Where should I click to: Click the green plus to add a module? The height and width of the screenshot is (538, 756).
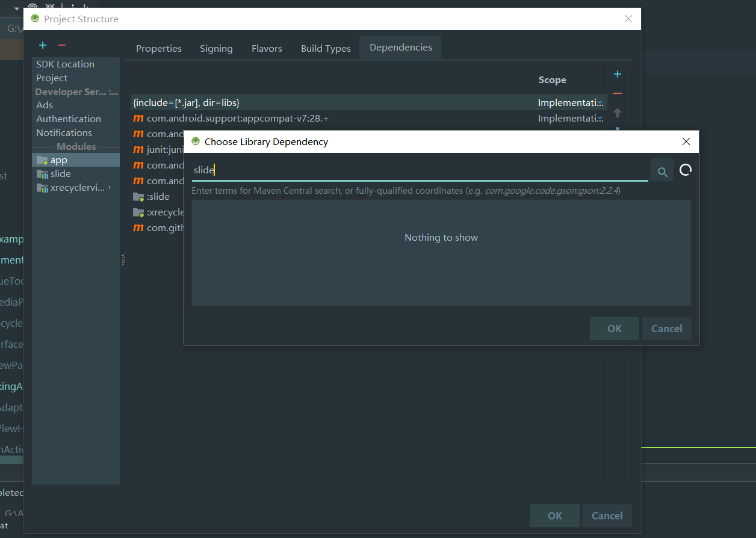pos(42,45)
